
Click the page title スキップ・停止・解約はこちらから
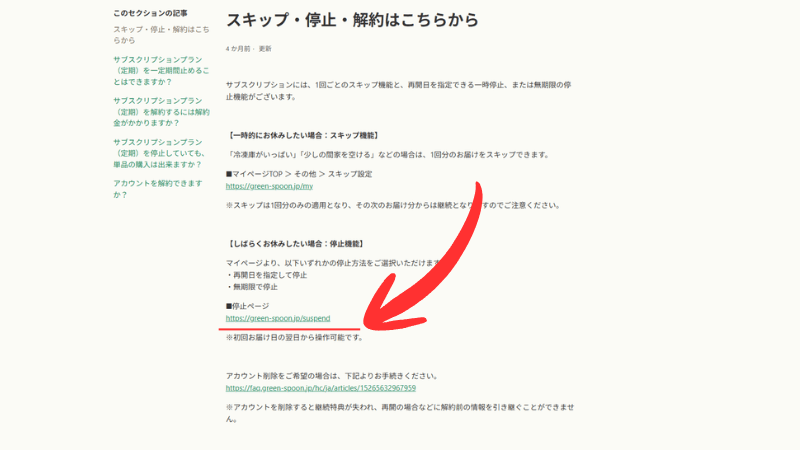click(352, 20)
